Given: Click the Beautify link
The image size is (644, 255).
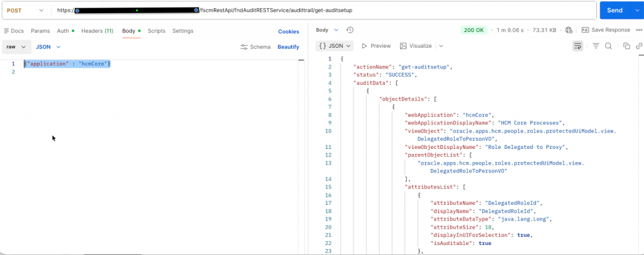Looking at the screenshot, I should coord(288,47).
